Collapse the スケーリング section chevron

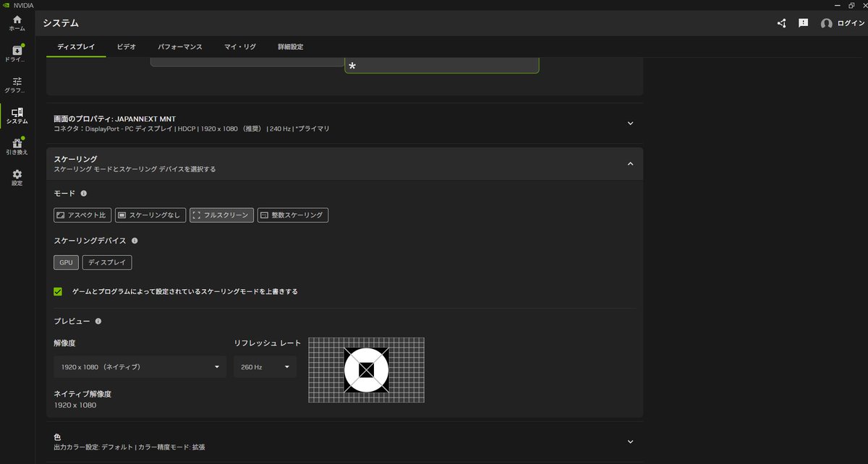click(630, 164)
